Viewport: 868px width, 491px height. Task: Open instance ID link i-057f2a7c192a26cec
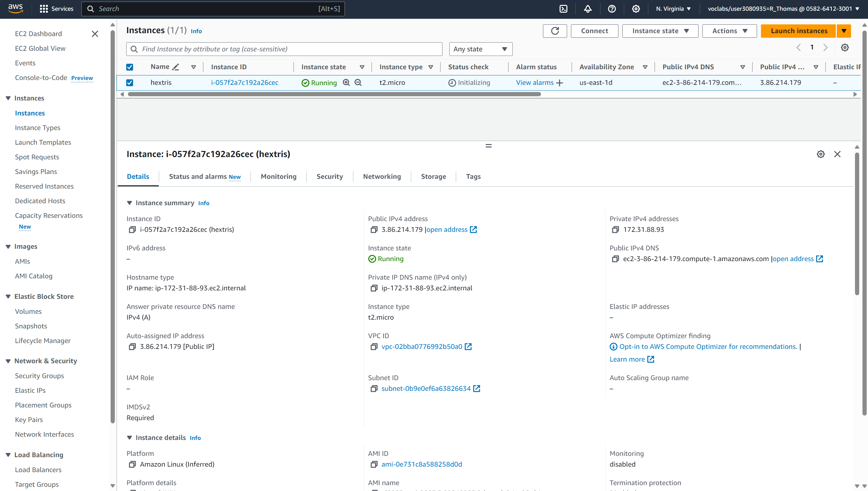244,83
